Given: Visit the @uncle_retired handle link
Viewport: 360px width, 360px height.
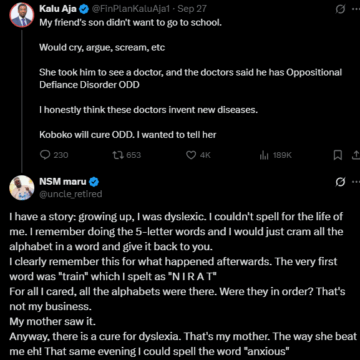Looking at the screenshot, I should pyautogui.click(x=71, y=194).
